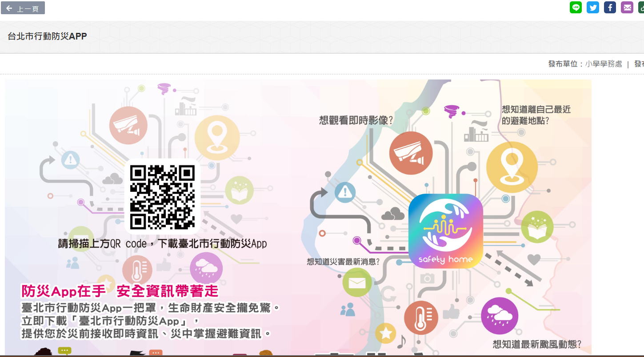Click the red camera icon near 想觀看即時影像

pos(411,153)
